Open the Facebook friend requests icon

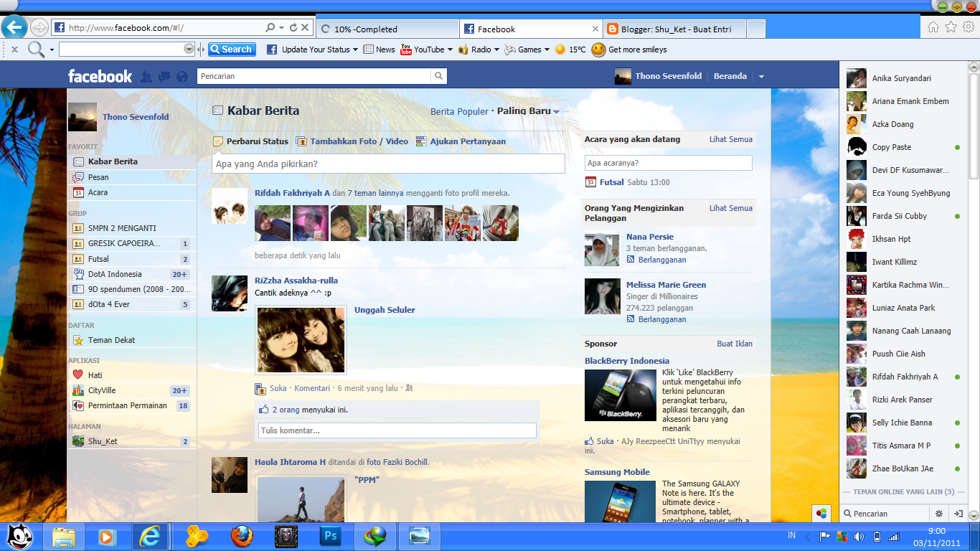tap(146, 76)
